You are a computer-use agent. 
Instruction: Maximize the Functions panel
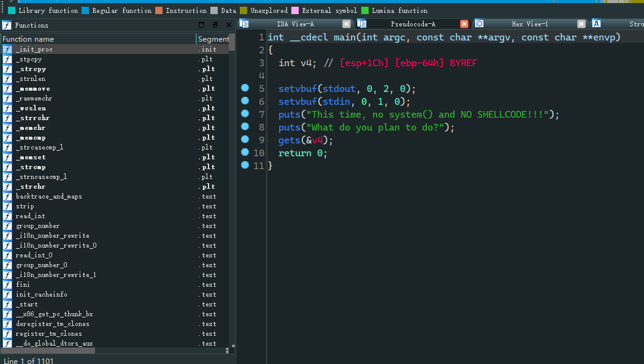202,25
